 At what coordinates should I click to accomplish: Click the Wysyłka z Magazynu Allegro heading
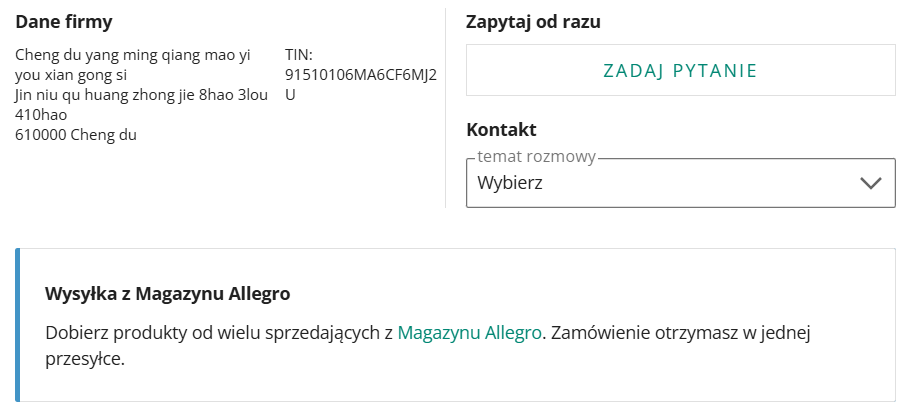click(x=167, y=294)
